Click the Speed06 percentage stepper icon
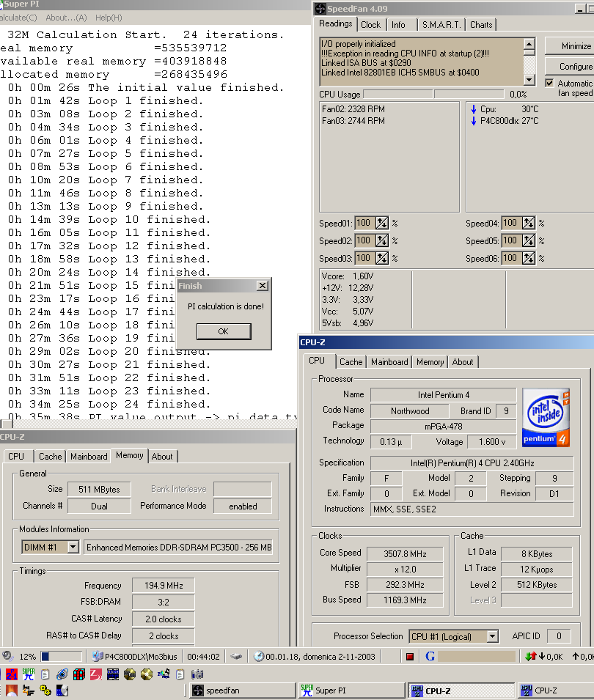Screen dimensions: 594x700 (528, 258)
